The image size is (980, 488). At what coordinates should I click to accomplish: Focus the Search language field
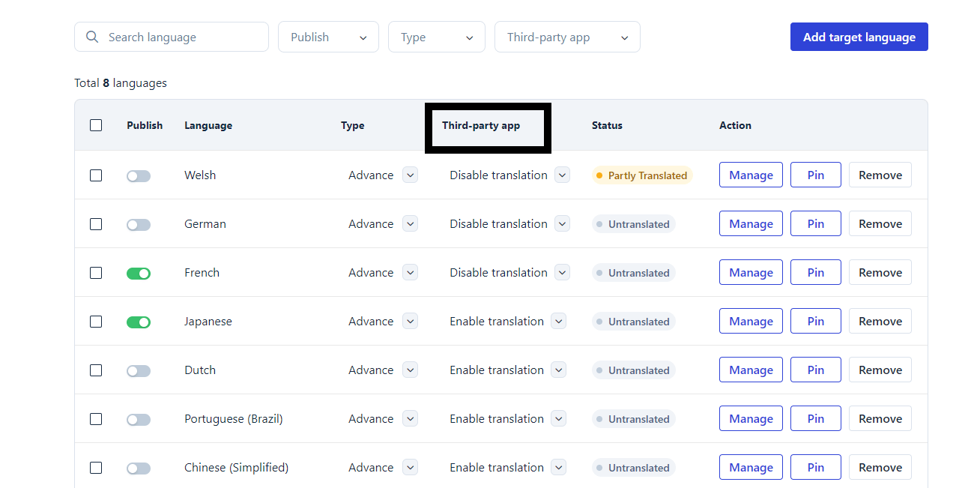point(172,37)
